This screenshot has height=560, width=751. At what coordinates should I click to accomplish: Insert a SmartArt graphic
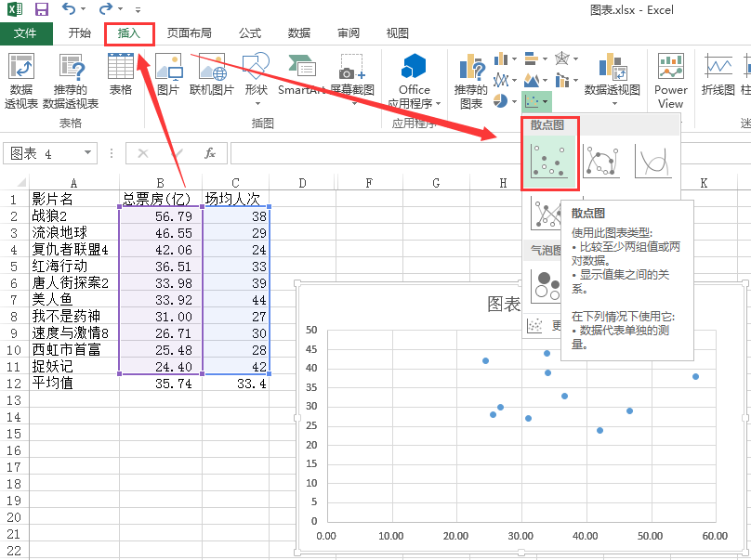coord(302,74)
